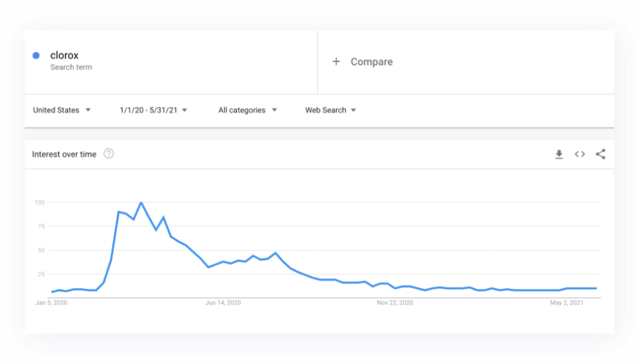Share the interest over time chart

[x=601, y=154]
